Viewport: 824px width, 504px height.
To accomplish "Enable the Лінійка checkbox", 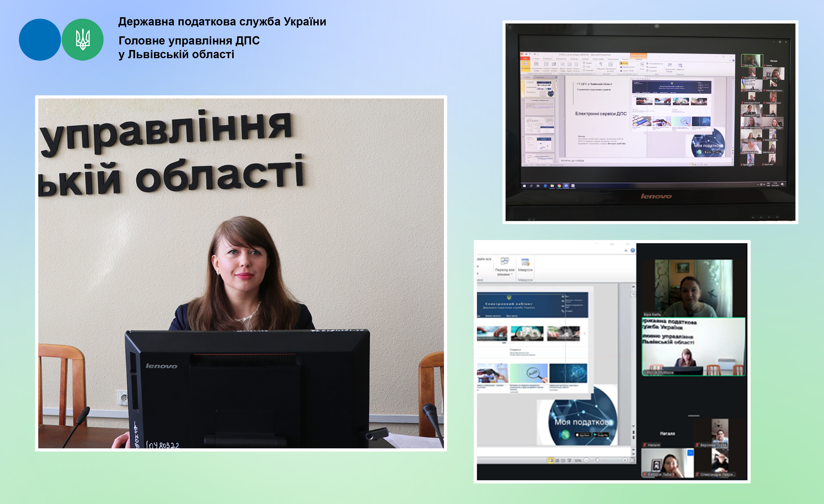I will point(584,63).
